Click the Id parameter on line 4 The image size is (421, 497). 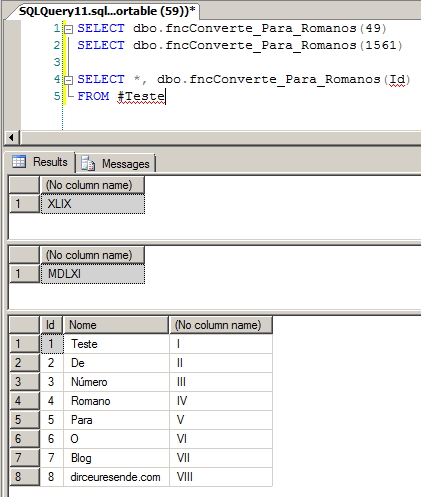(x=397, y=79)
